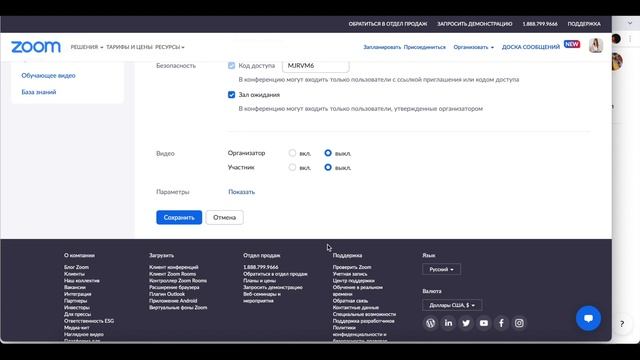640x360 pixels.
Task: Open Клиенты footer link
Action: click(x=74, y=274)
